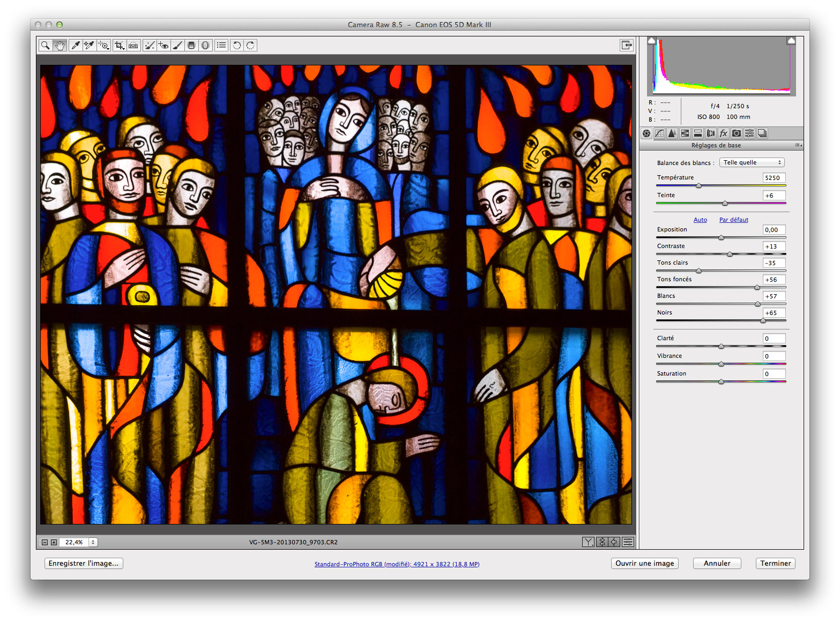Click the Température value field
This screenshot has height=622, width=840.
[774, 178]
